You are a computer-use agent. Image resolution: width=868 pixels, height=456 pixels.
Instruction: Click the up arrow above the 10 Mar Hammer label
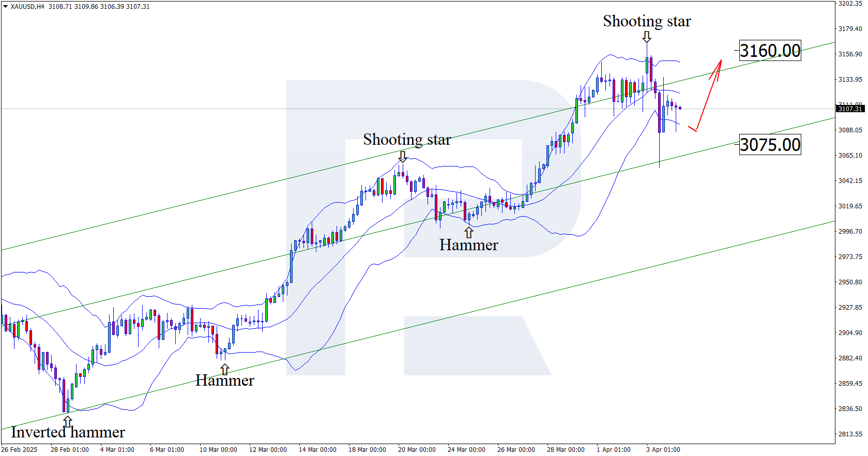[x=224, y=369]
